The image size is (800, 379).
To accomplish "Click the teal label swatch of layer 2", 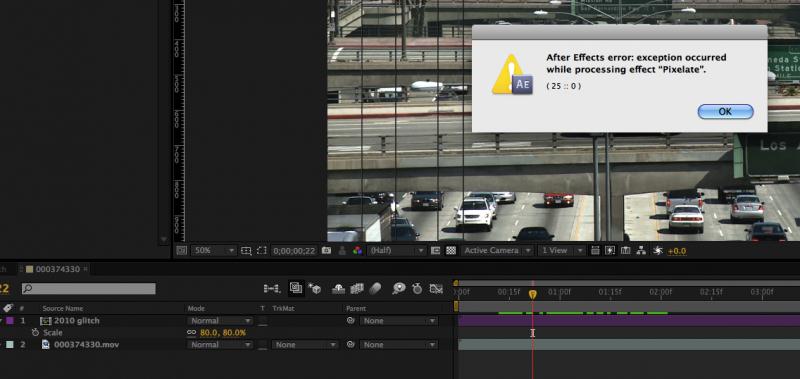I will tap(10, 344).
